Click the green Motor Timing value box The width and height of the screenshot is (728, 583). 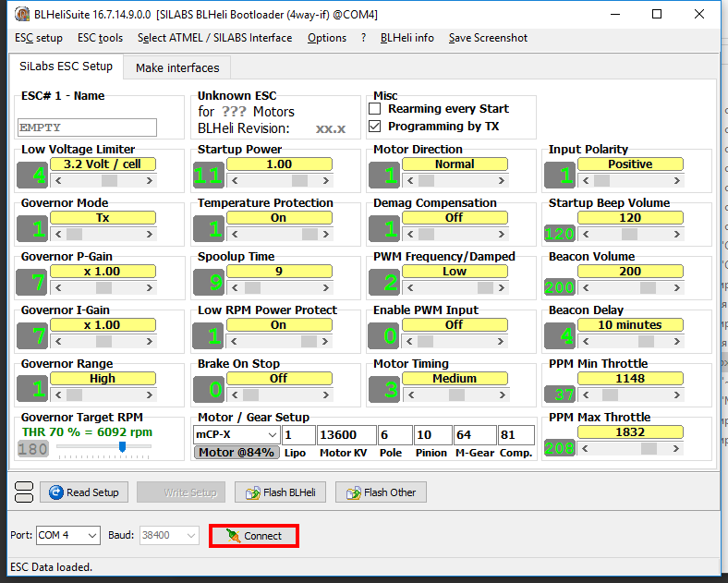tap(384, 389)
